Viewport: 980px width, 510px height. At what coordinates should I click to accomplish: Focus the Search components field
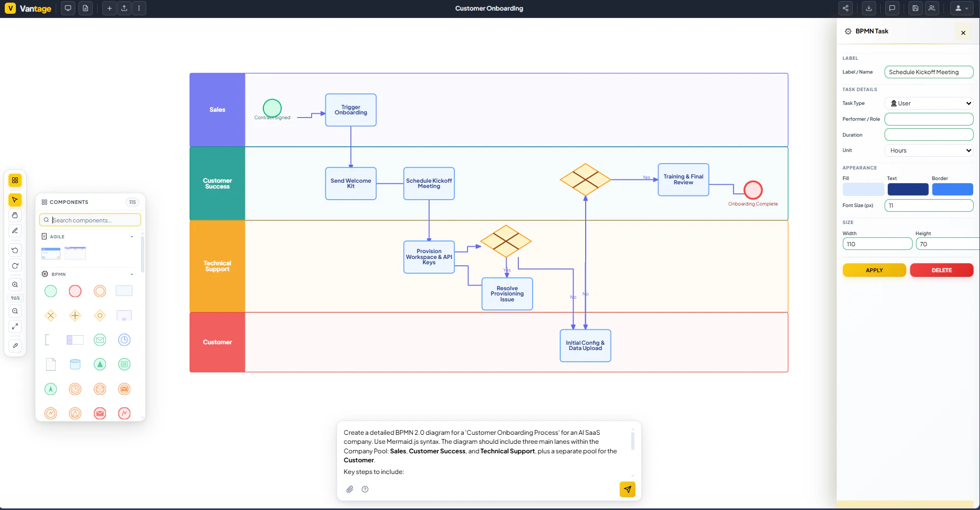(x=90, y=220)
